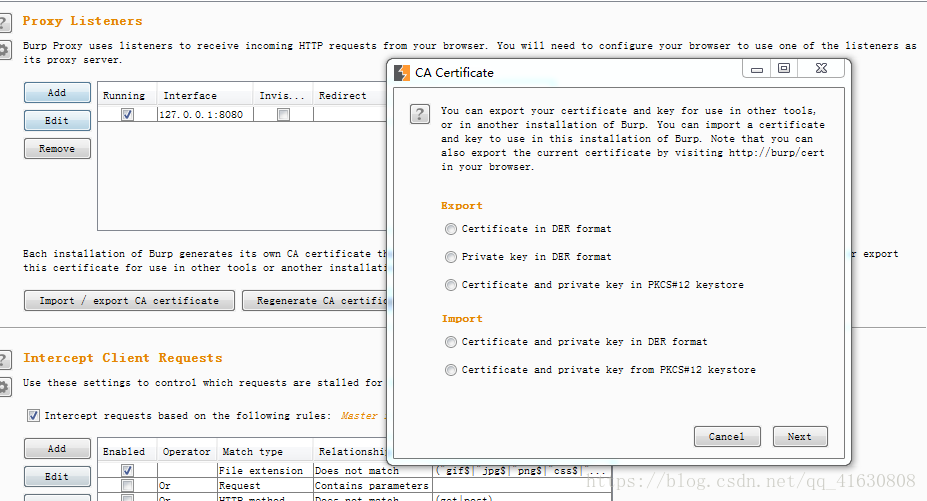The image size is (927, 501).
Task: Click the file extension regex condition cell
Action: point(522,471)
